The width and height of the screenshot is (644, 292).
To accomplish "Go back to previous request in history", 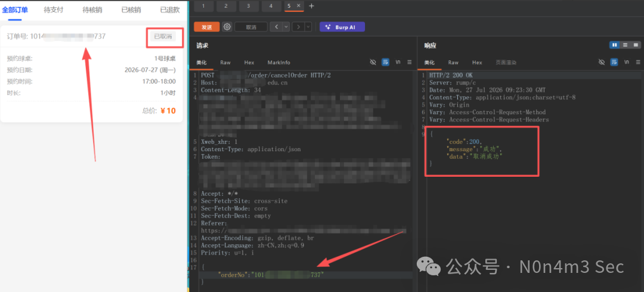I will [276, 27].
